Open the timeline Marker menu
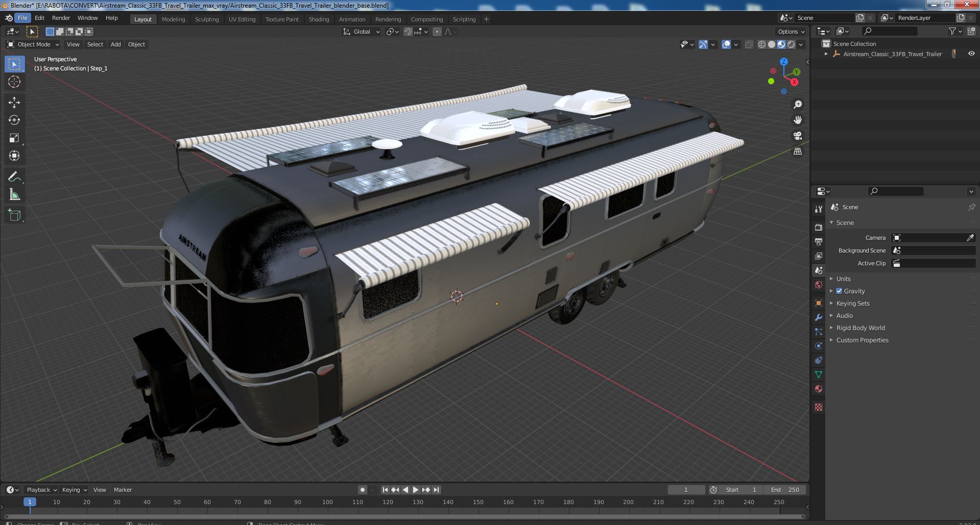980x525 pixels. (x=123, y=490)
